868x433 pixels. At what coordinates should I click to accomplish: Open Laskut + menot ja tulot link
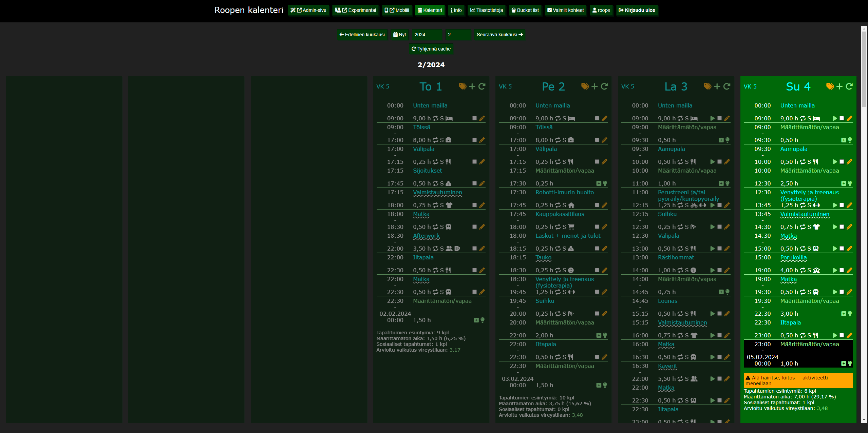click(x=568, y=236)
